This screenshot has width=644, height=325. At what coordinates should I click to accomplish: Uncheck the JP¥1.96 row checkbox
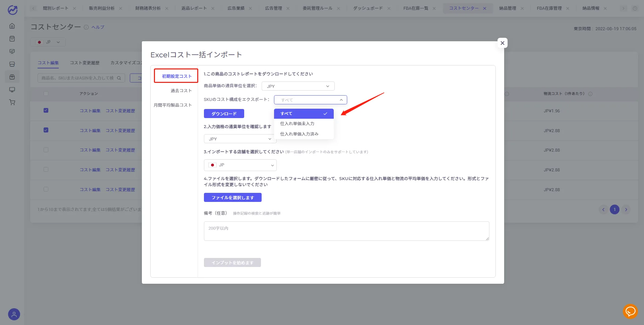[x=46, y=110]
